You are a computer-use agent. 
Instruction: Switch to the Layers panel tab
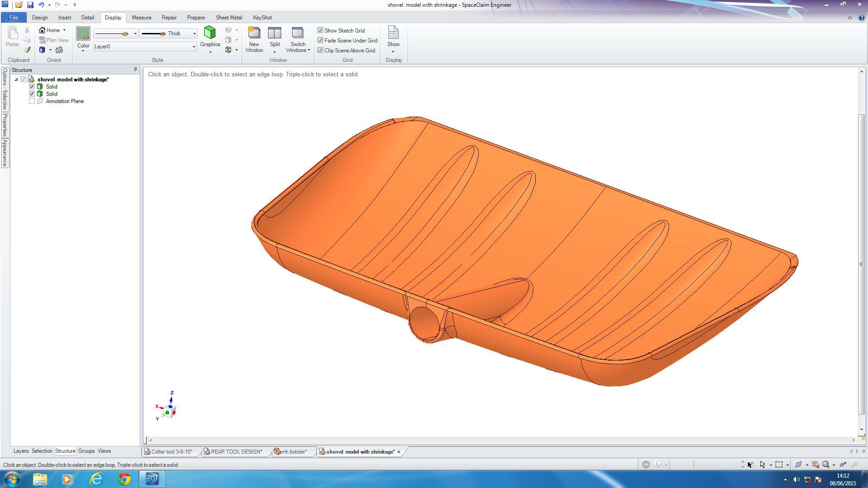click(21, 451)
